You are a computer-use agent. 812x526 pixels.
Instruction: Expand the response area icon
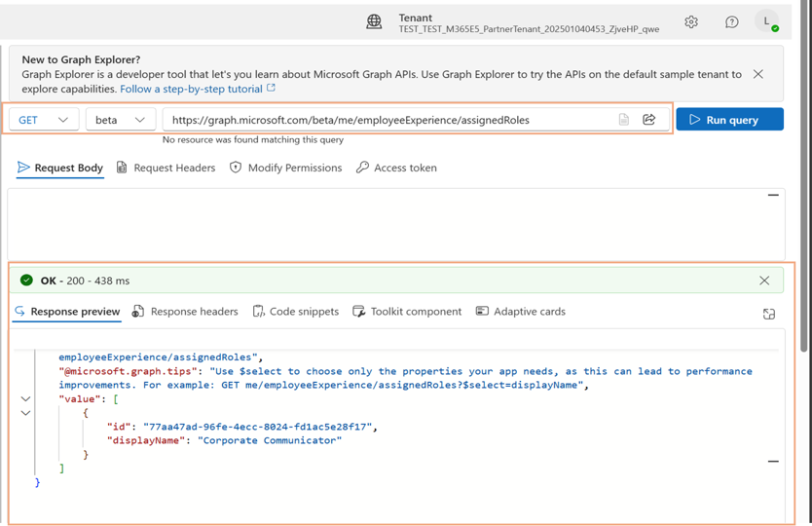[769, 314]
